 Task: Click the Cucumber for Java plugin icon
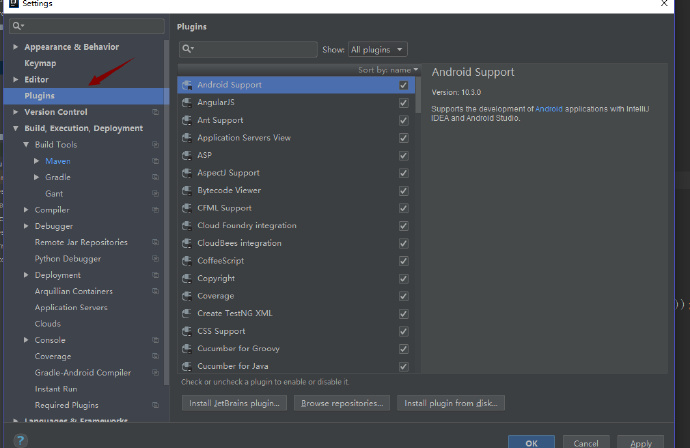[187, 366]
